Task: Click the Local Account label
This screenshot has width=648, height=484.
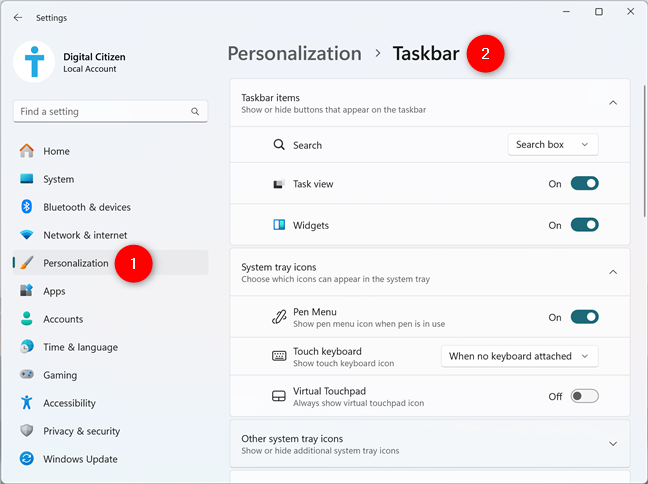Action: 90,69
